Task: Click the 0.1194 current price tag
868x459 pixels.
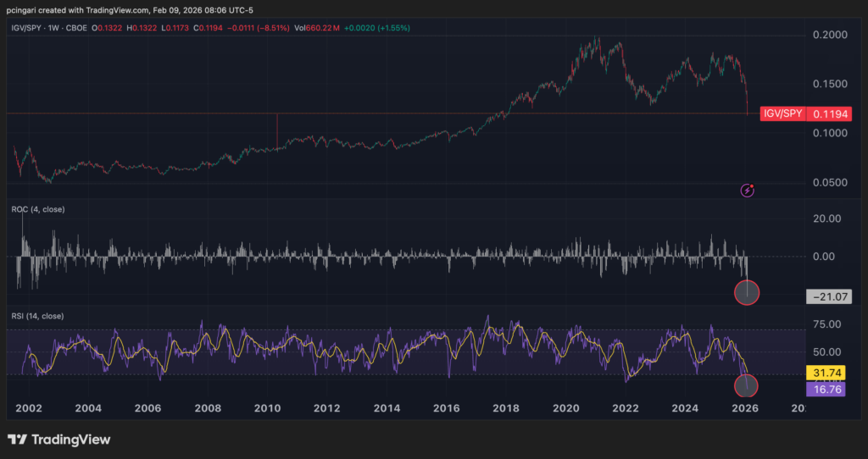Action: click(x=829, y=114)
